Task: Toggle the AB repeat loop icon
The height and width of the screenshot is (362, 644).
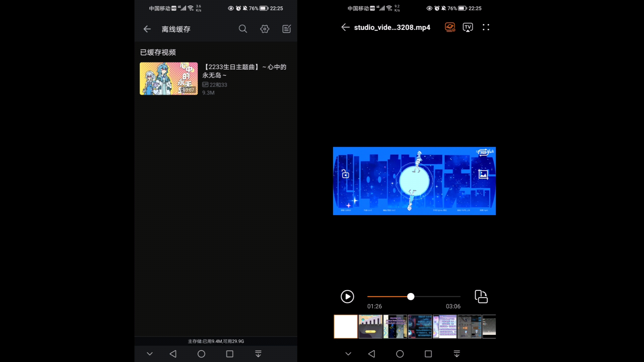Action: pyautogui.click(x=483, y=153)
